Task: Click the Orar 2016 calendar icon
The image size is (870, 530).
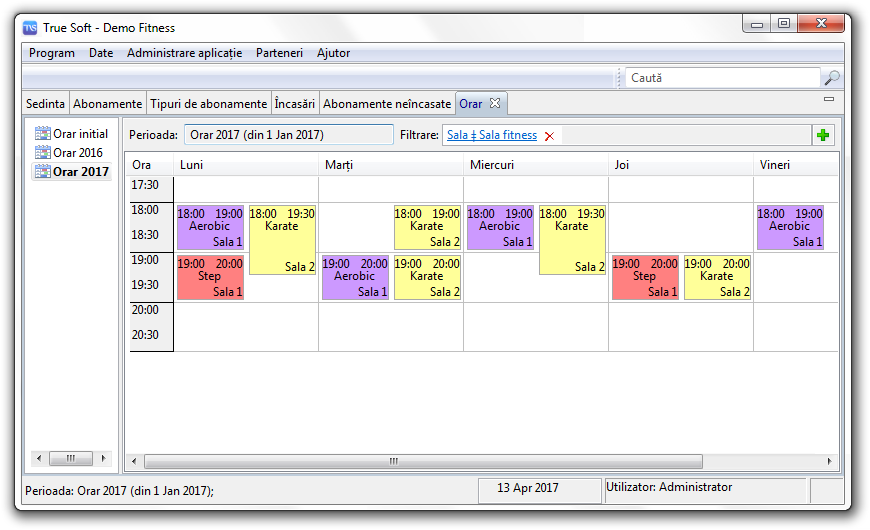Action: tap(42, 153)
